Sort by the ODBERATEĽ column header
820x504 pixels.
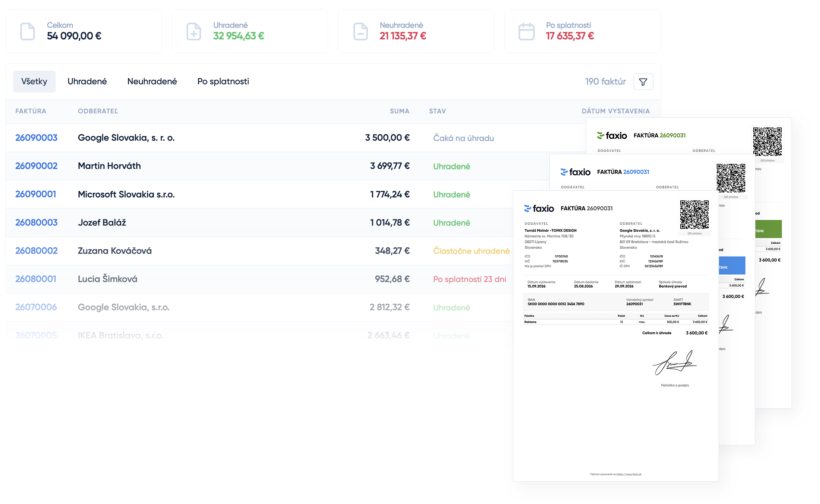98,111
